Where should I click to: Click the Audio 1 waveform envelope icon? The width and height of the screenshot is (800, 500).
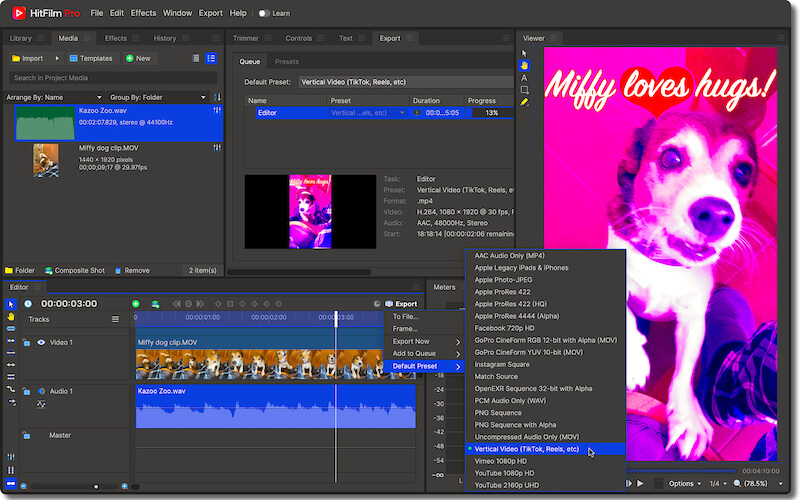tap(41, 405)
